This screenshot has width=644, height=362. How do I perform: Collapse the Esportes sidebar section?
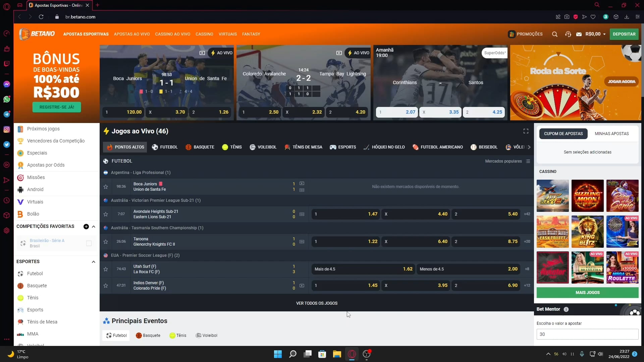point(93,262)
